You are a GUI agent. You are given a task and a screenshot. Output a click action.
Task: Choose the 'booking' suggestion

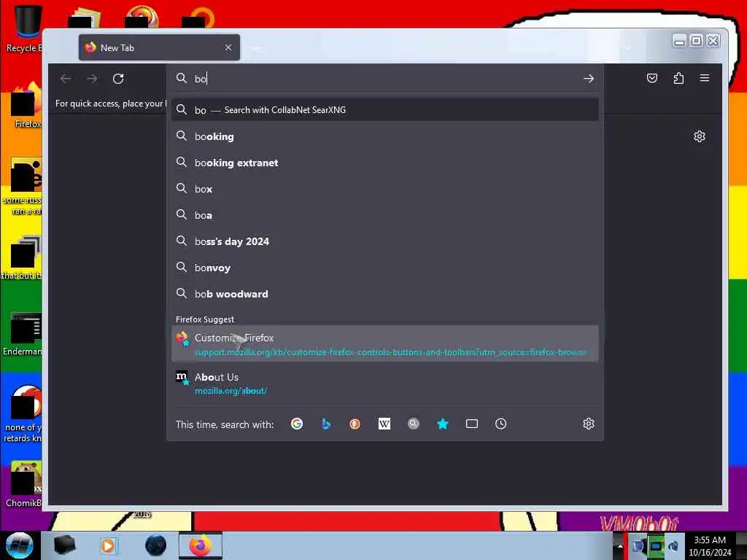385,136
